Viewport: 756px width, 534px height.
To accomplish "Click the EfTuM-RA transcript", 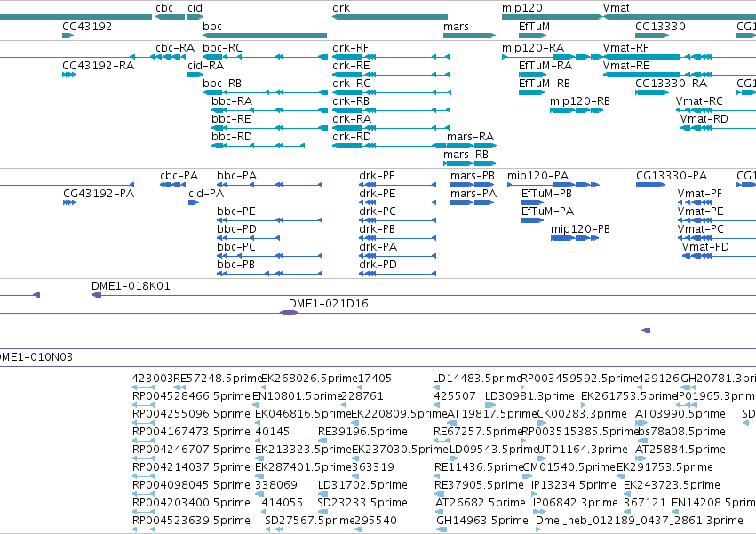I will tap(532, 75).
